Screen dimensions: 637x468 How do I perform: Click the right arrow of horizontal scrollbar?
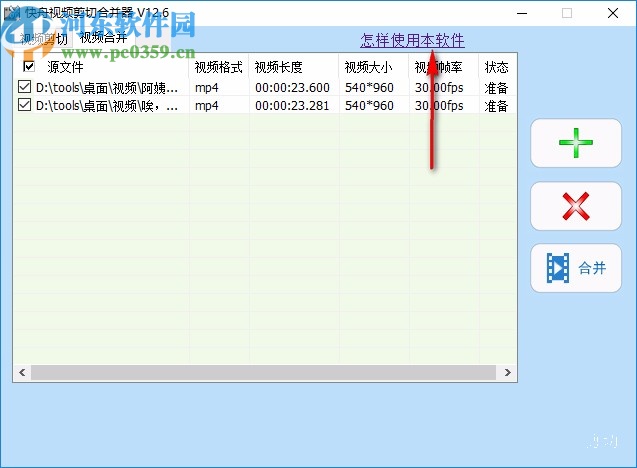pos(507,373)
